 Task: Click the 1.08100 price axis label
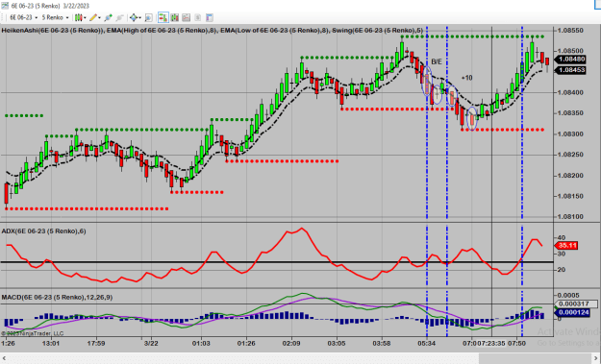coord(570,217)
